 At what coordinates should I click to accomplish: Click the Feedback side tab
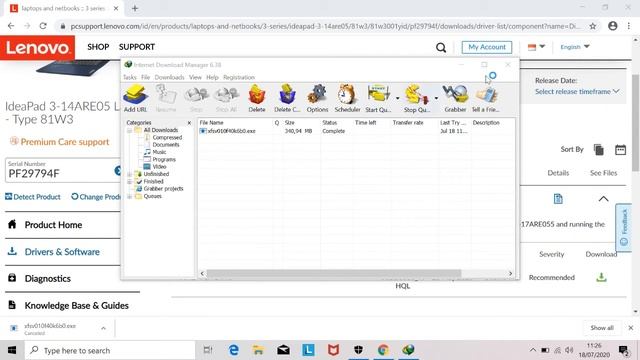(624, 227)
